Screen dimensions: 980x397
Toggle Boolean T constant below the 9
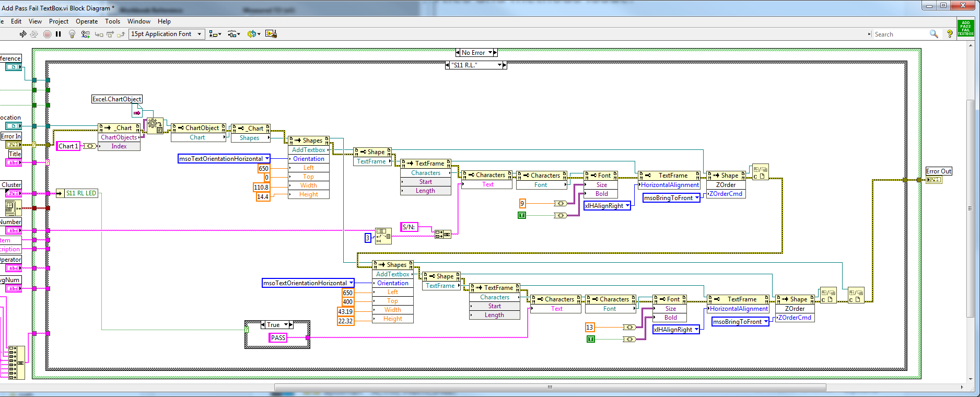coord(522,215)
